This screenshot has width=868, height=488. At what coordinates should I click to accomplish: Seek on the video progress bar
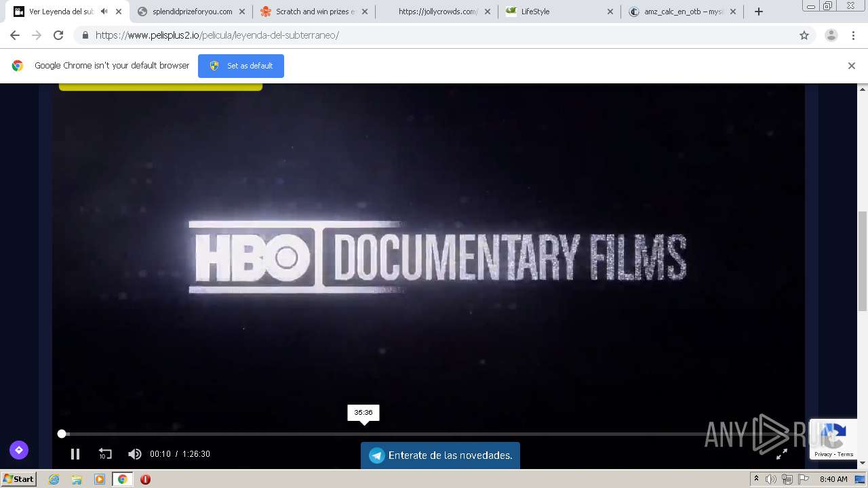(x=427, y=433)
